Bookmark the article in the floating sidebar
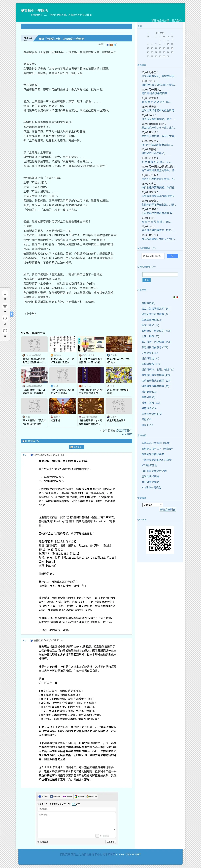This screenshot has height=868, width=201. click(5, 293)
